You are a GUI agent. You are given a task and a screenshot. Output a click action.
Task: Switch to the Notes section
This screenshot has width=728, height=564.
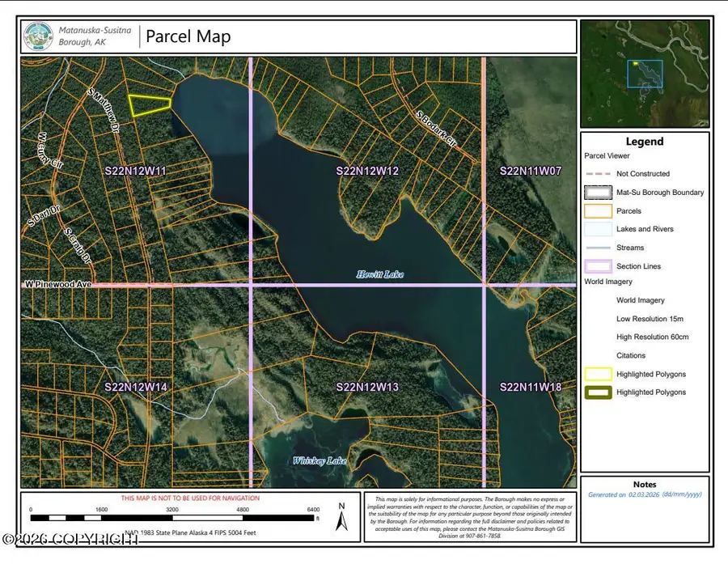[x=645, y=484]
